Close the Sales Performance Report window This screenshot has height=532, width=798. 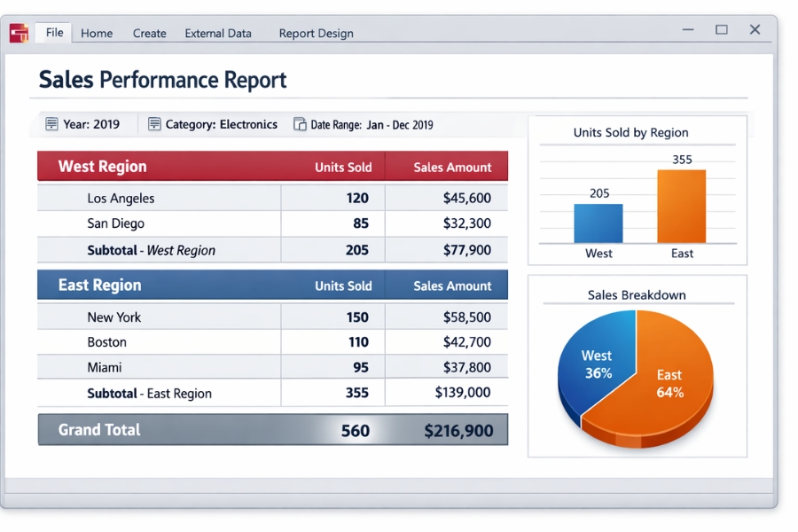click(755, 29)
